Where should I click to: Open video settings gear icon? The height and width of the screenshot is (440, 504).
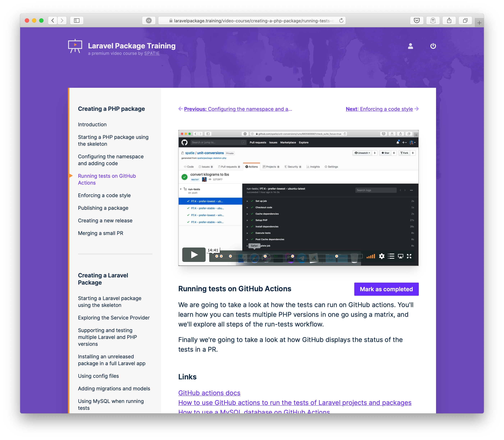382,256
